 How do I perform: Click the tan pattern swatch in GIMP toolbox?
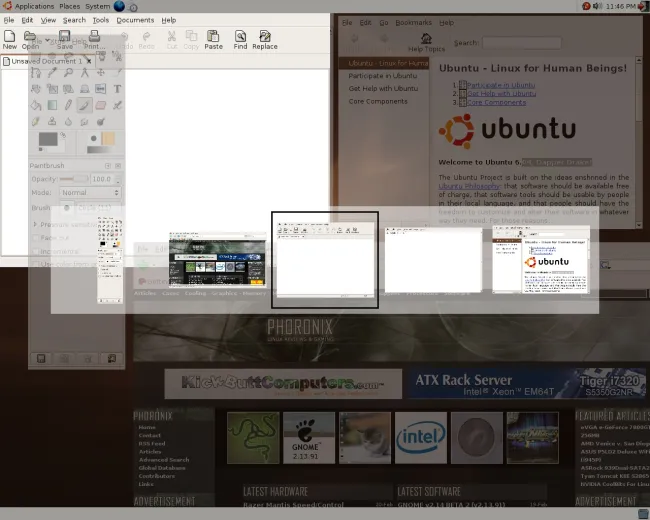point(108,138)
